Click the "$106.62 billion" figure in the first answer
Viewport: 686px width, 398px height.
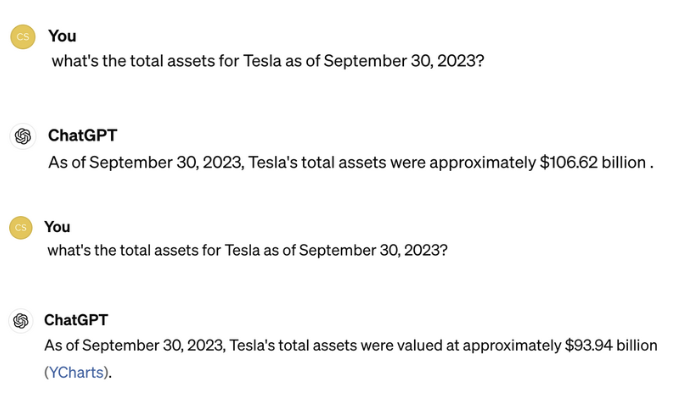point(592,162)
